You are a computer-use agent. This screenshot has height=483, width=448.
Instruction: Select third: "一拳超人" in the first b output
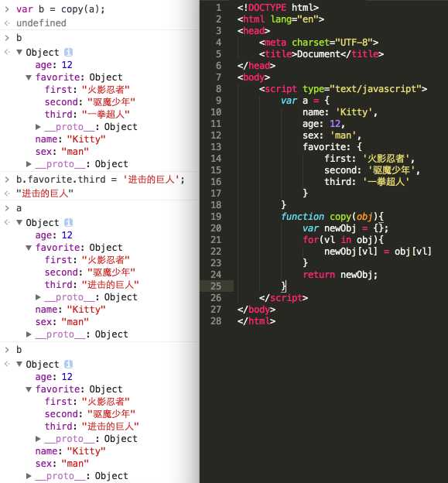tap(87, 115)
